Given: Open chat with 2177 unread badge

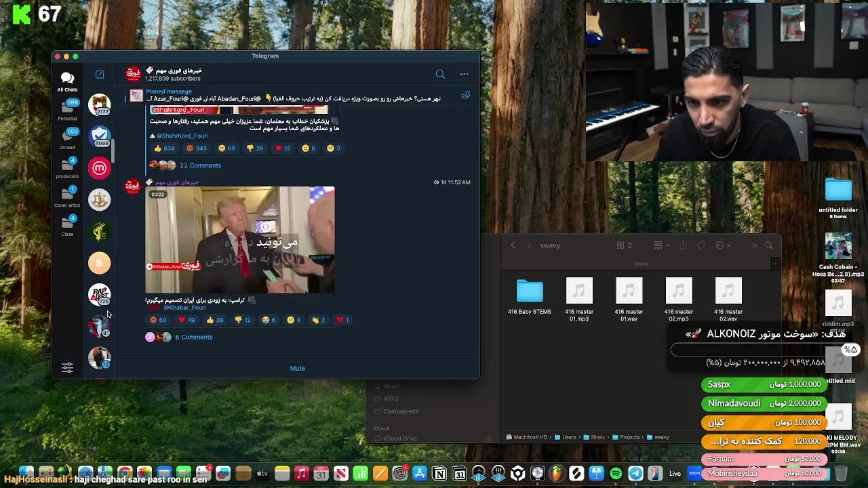Looking at the screenshot, I should tap(100, 105).
